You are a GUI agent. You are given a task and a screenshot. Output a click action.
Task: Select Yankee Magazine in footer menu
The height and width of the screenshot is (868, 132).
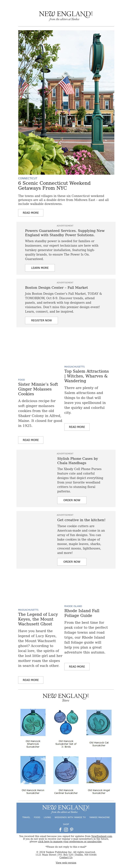tap(99, 817)
